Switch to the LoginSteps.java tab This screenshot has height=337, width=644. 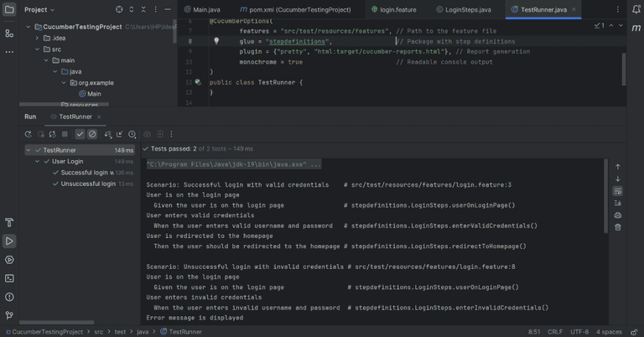tap(467, 9)
